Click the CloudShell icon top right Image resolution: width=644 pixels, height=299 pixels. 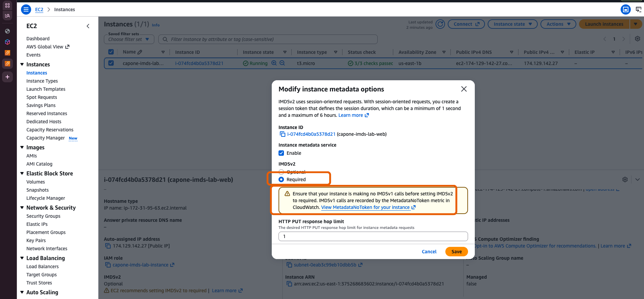coord(639,9)
